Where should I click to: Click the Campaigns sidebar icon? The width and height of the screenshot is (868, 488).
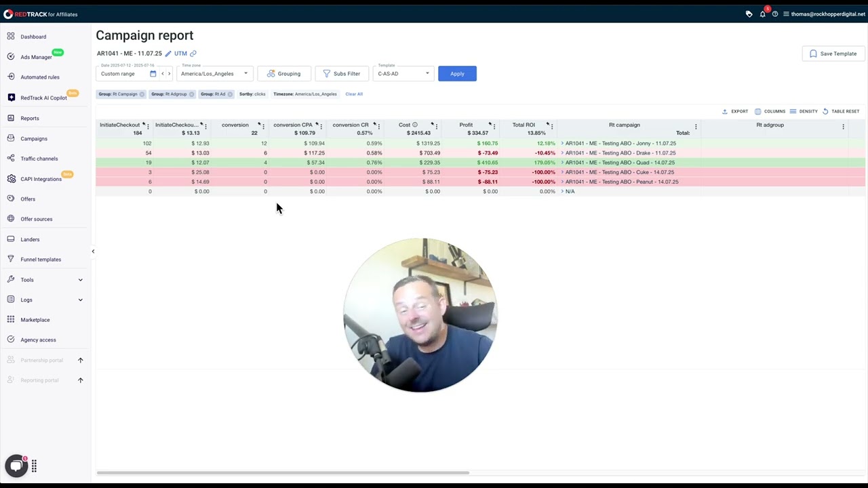pyautogui.click(x=11, y=138)
